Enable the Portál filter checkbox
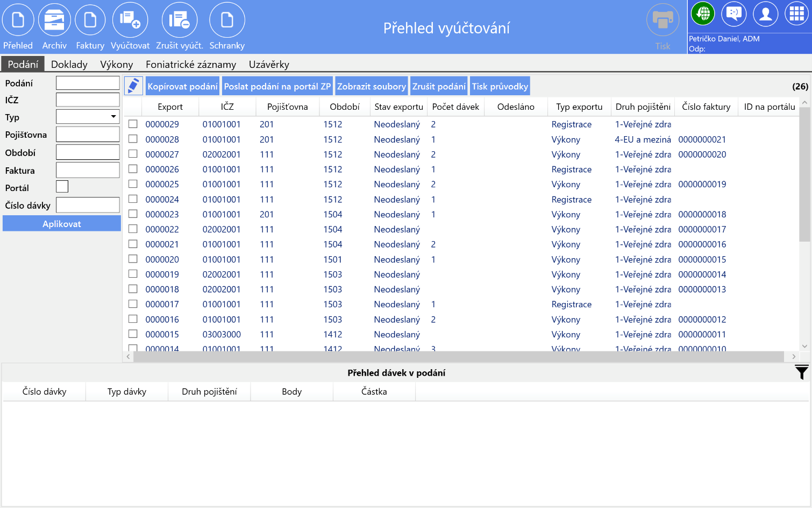 coord(62,187)
